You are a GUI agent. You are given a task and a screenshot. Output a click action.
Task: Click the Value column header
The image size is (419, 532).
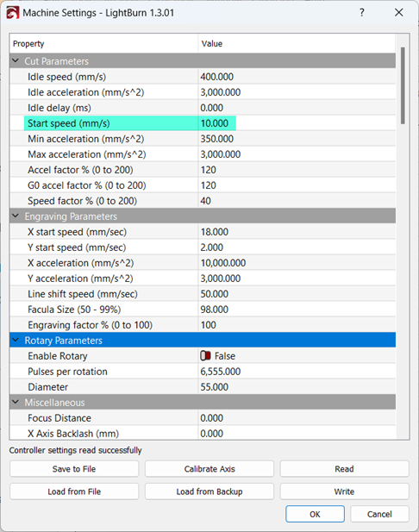212,44
